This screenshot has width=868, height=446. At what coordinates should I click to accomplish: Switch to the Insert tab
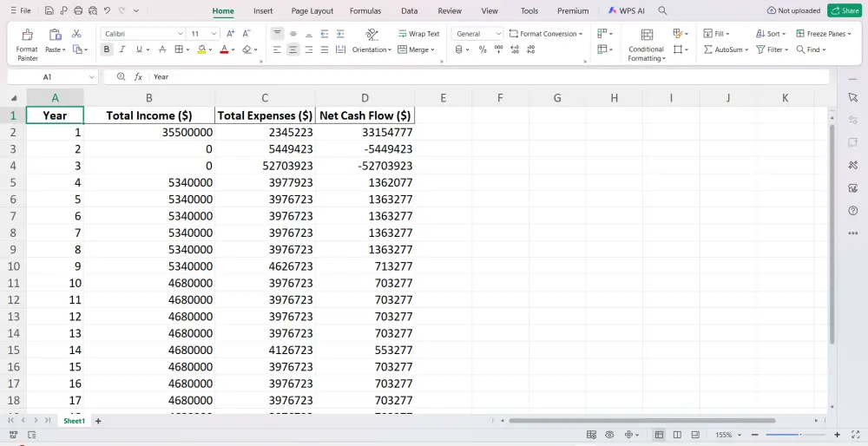(x=263, y=11)
